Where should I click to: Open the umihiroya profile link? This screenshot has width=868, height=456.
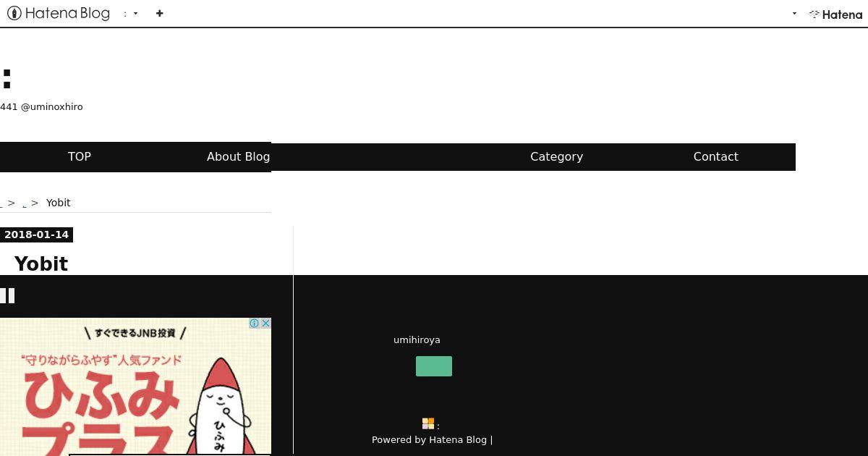[x=417, y=339]
